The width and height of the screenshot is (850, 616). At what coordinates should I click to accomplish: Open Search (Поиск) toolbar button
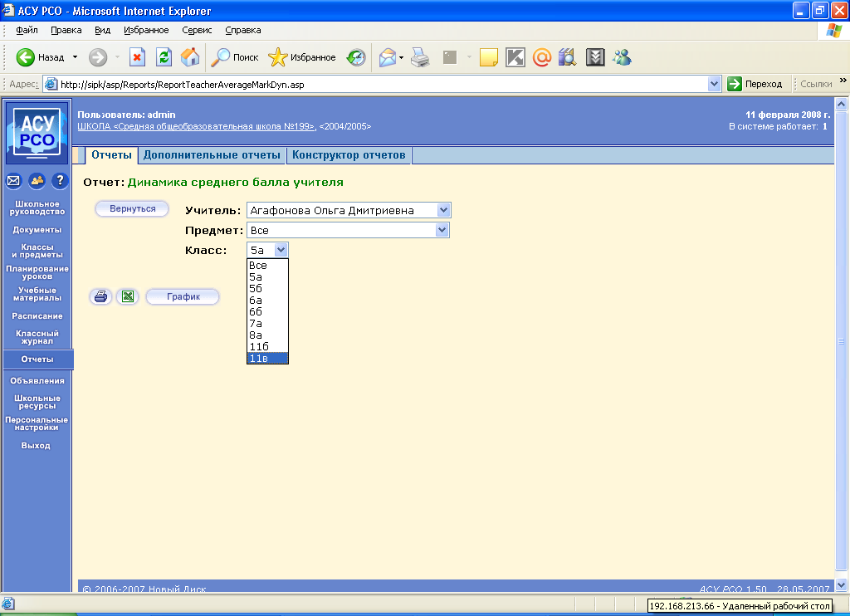pyautogui.click(x=234, y=57)
